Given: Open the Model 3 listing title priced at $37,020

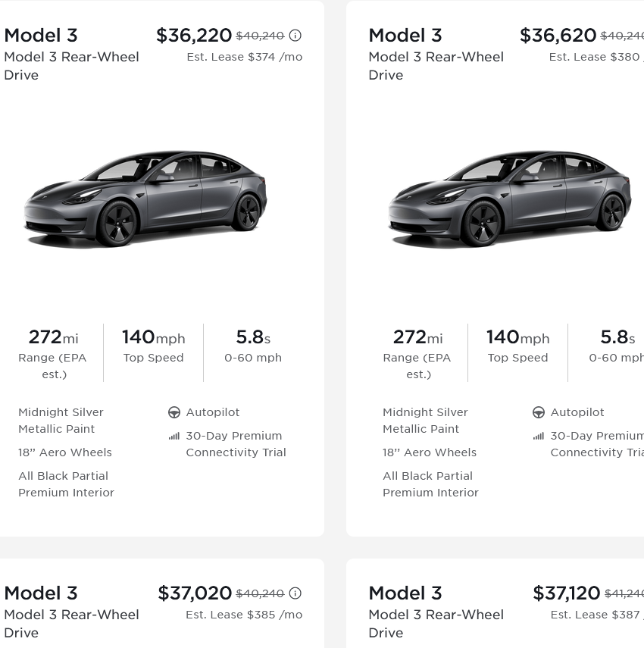Looking at the screenshot, I should click(x=41, y=593).
